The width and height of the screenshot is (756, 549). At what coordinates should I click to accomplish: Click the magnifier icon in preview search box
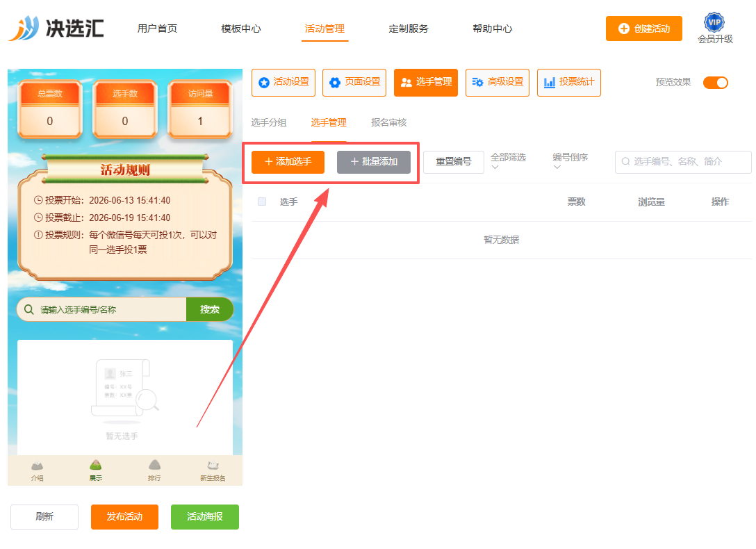point(29,309)
